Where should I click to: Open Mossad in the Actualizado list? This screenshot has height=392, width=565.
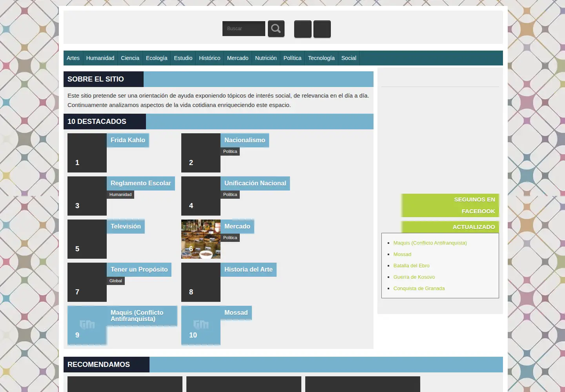pos(402,254)
